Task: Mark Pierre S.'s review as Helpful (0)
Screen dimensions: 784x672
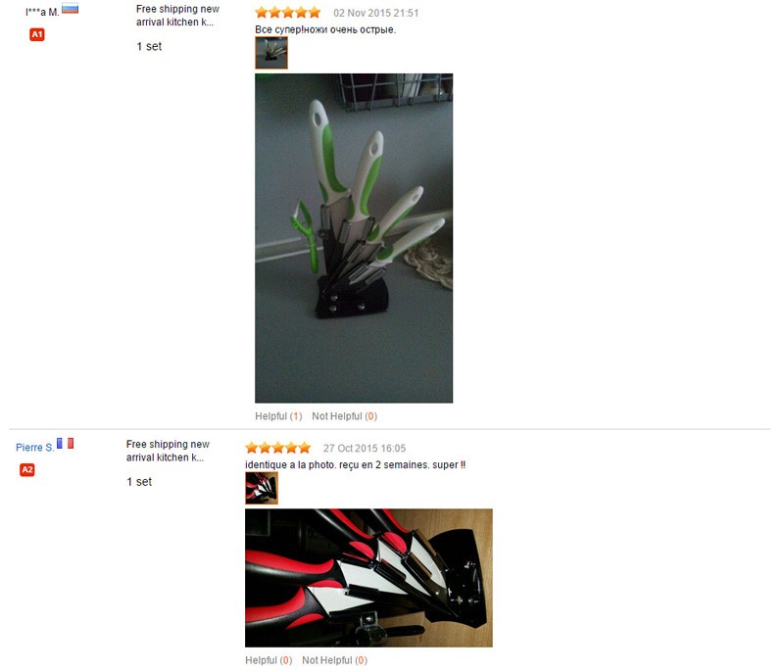Action: click(x=269, y=660)
